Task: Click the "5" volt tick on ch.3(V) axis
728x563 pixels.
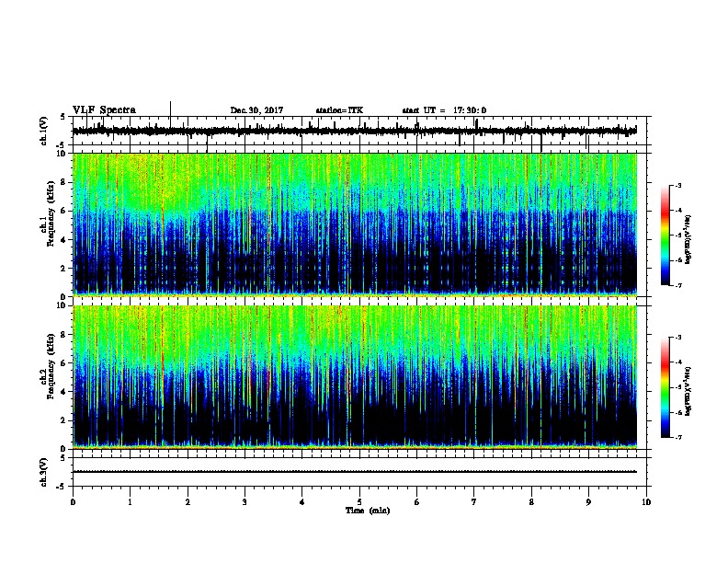Action: [x=63, y=458]
